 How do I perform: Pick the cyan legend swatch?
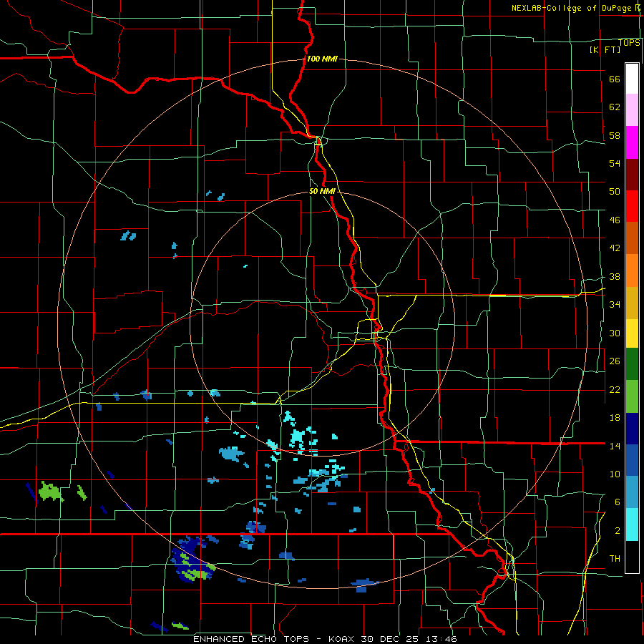(x=632, y=525)
